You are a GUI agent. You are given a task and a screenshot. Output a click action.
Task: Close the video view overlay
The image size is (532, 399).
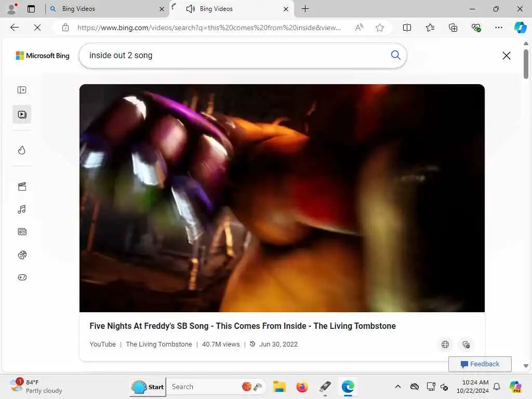click(506, 56)
